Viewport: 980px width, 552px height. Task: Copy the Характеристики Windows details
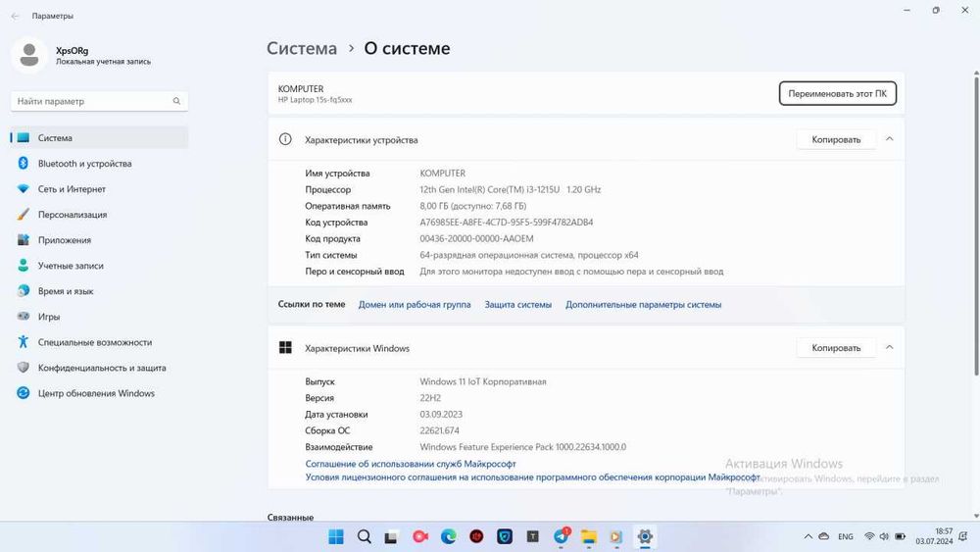click(x=836, y=348)
